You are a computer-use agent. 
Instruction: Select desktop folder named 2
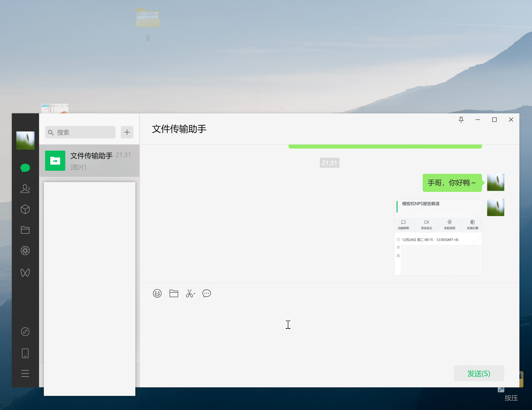[x=148, y=24]
